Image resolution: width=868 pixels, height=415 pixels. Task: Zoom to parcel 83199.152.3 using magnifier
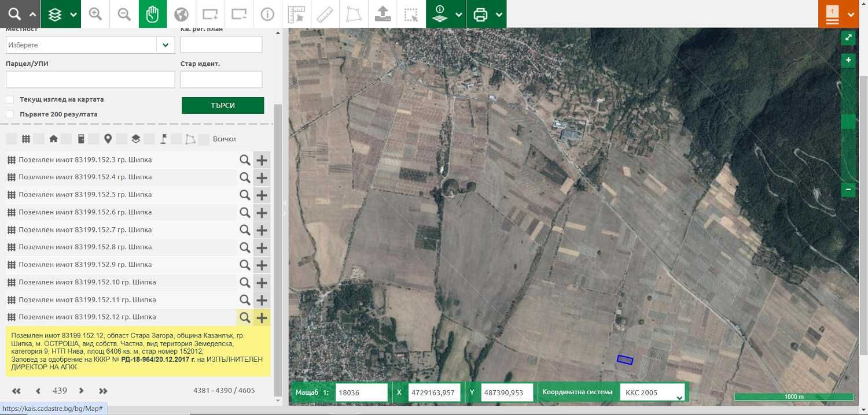245,160
